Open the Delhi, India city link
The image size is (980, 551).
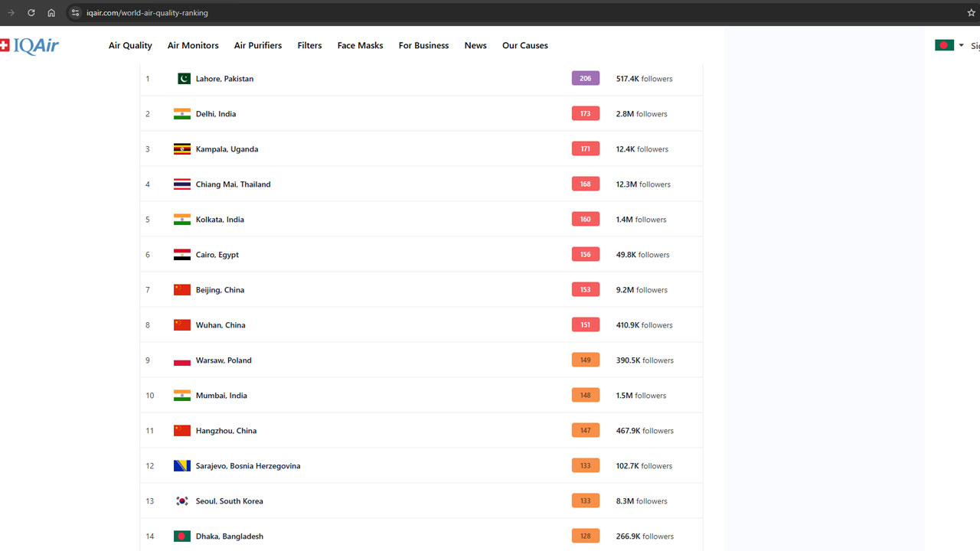216,114
